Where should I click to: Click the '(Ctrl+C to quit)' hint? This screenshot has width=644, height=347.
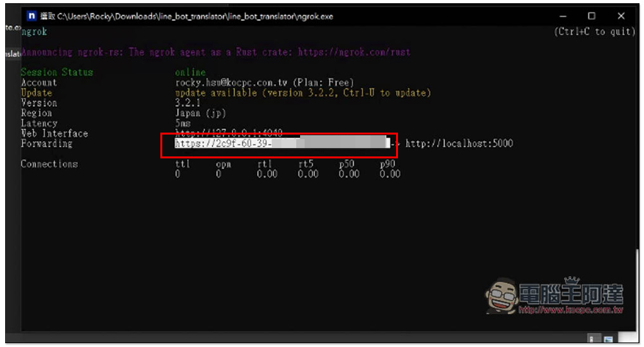tap(594, 32)
